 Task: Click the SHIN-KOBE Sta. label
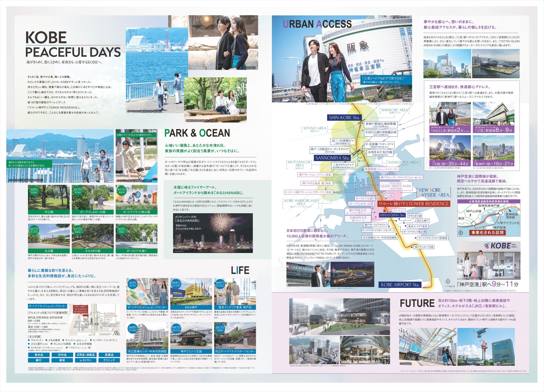[344, 118]
